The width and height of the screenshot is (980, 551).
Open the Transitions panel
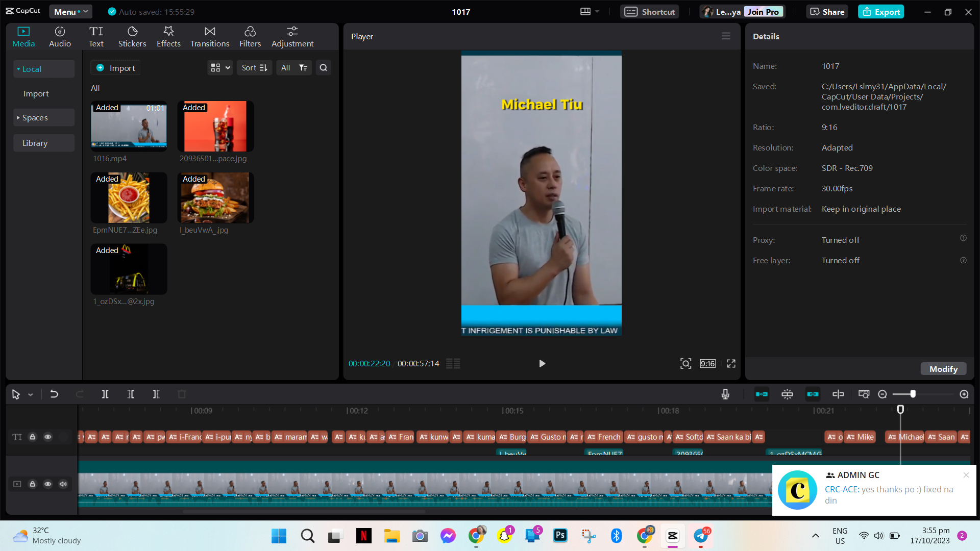point(210,37)
